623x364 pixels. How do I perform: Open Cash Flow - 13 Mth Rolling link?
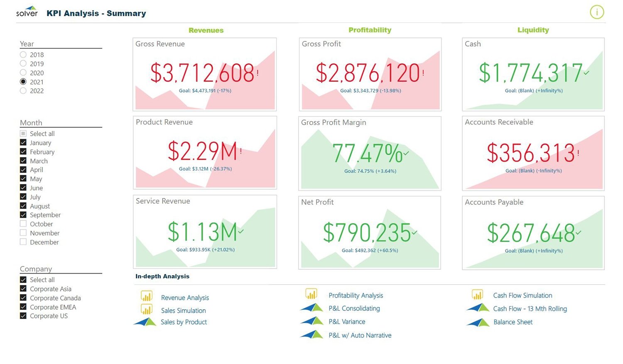point(530,309)
